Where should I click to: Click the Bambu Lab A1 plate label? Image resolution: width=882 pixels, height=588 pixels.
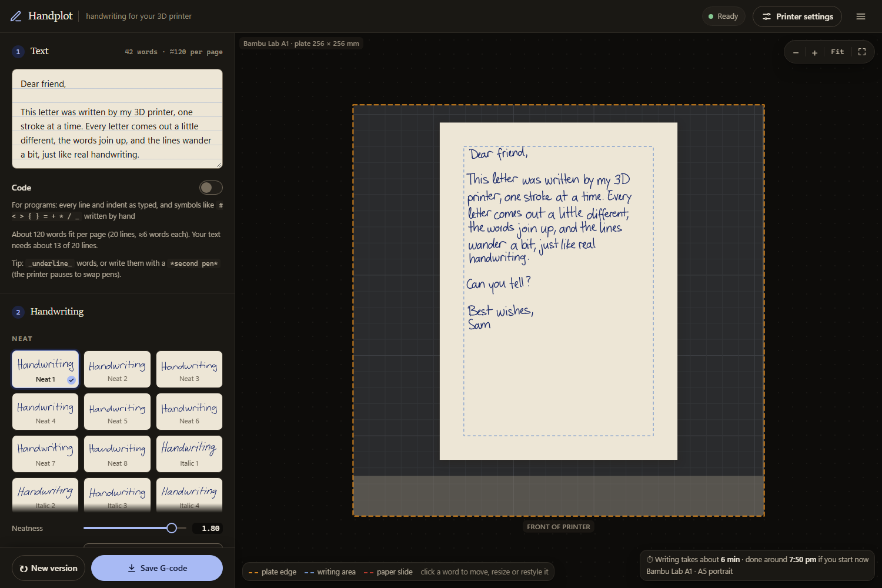(x=301, y=44)
